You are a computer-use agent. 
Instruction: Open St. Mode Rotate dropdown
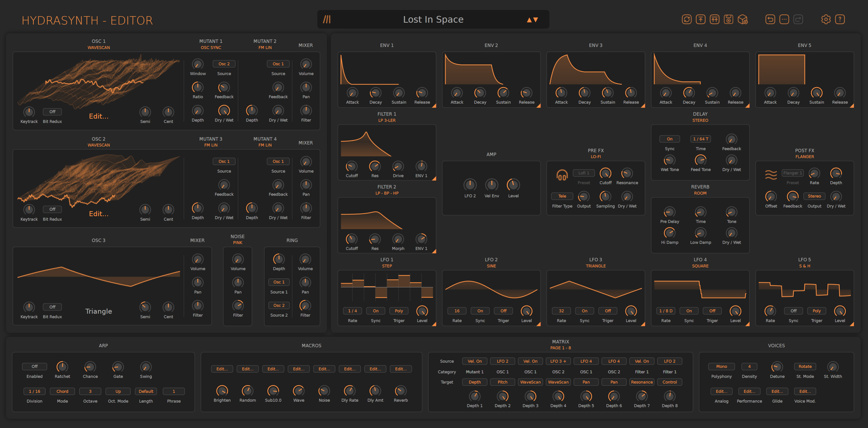click(805, 366)
